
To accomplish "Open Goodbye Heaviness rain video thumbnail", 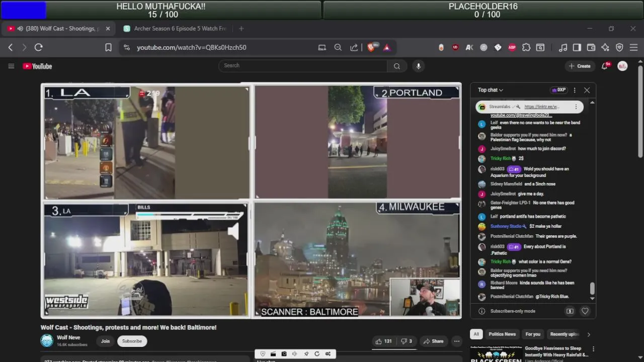I will pyautogui.click(x=497, y=353).
